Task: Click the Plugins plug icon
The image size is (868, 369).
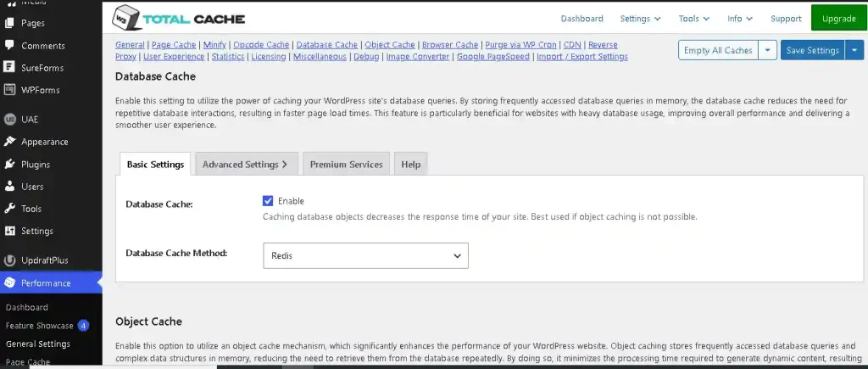Action: pos(8,165)
